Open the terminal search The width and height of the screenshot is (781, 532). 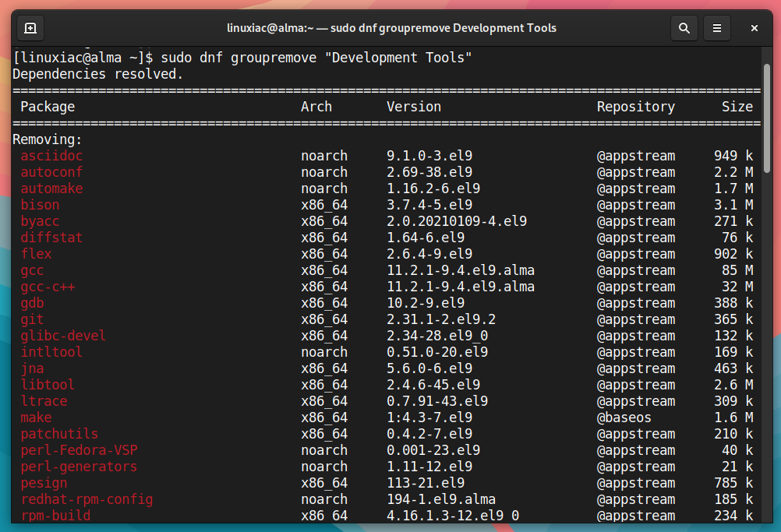(x=684, y=28)
